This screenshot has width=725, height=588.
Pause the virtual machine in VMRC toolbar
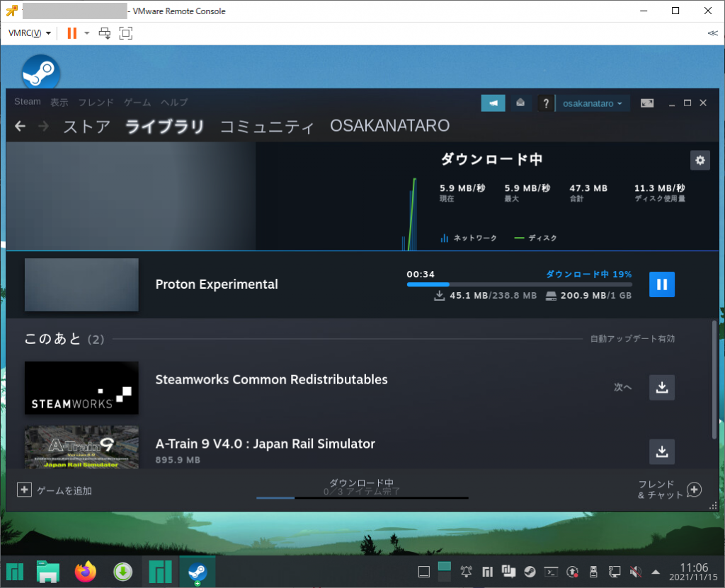[x=72, y=33]
